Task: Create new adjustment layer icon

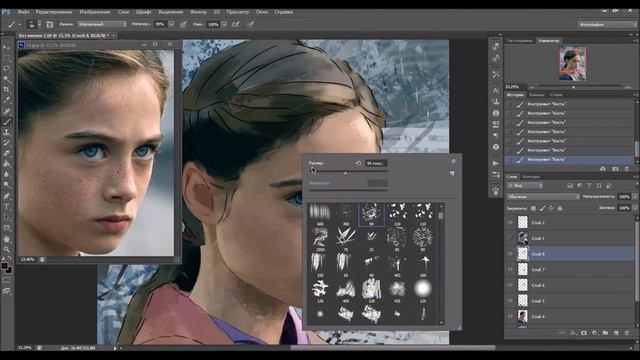Action: coord(594,333)
